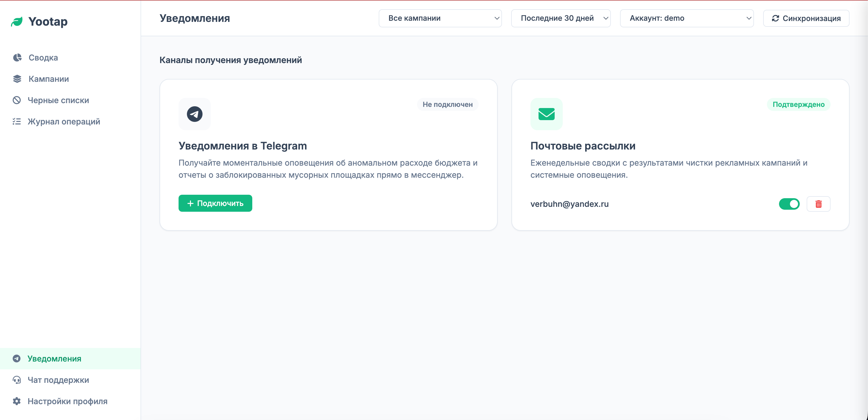Click the Уведомления telegram sidebar icon
The width and height of the screenshot is (868, 420).
coord(17,358)
